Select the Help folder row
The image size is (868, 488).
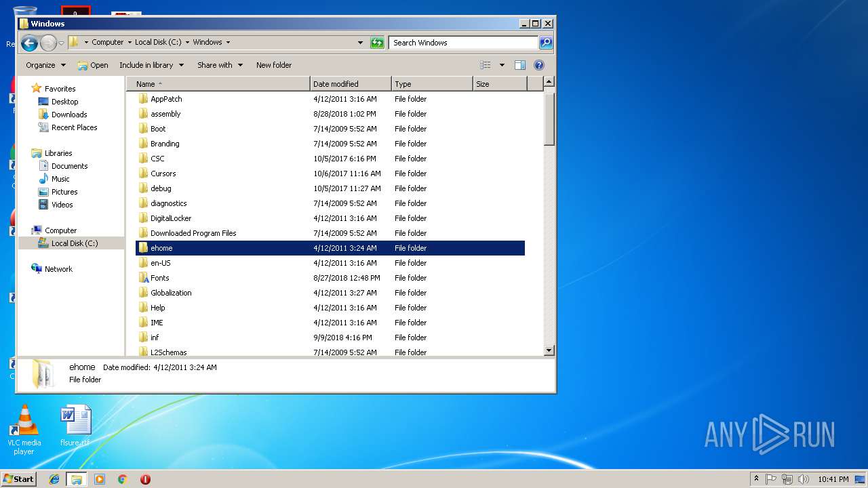(x=330, y=308)
